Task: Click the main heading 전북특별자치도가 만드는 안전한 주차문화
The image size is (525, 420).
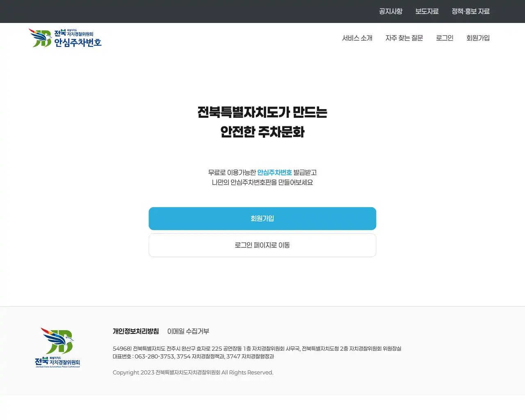Action: pyautogui.click(x=262, y=122)
